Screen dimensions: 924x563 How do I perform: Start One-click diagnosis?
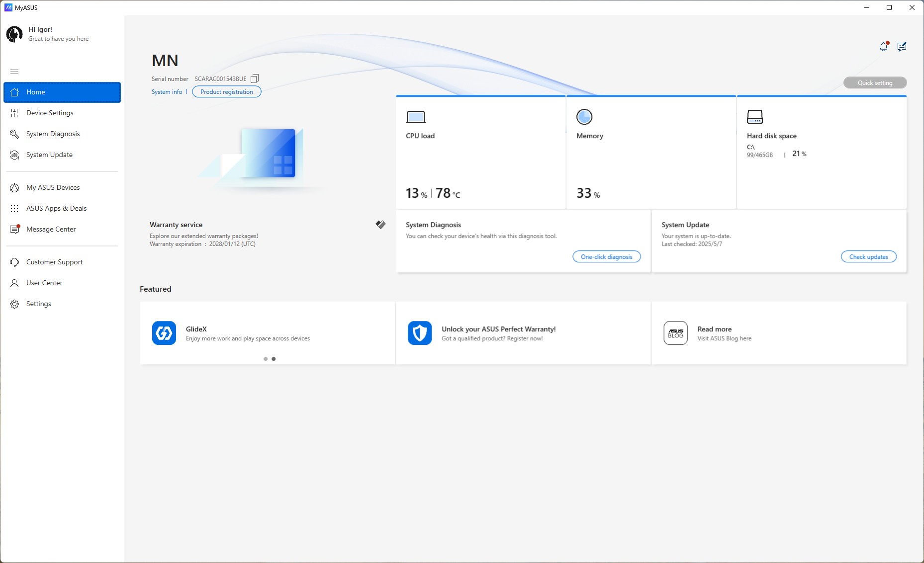coord(607,257)
